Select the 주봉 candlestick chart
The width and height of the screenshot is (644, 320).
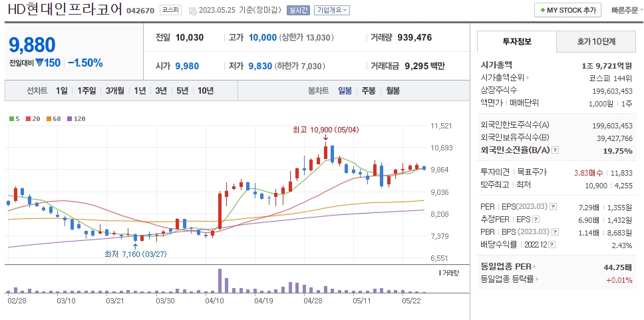(369, 90)
